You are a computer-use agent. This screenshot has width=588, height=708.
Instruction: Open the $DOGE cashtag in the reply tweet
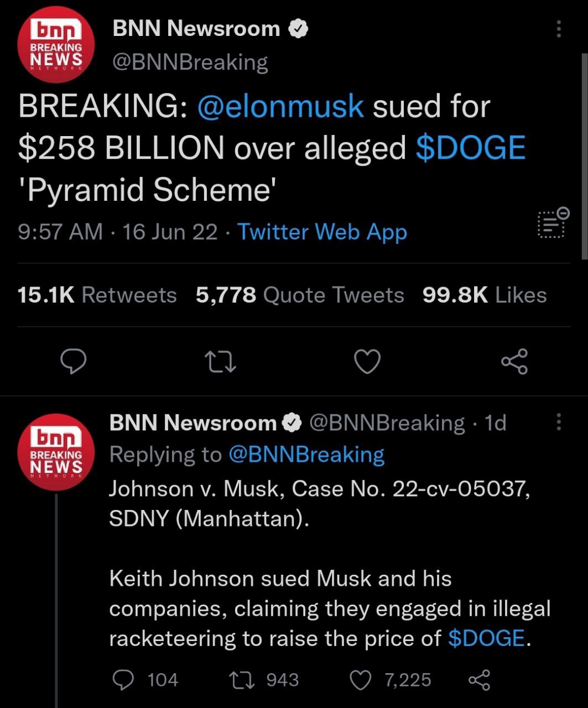click(486, 638)
